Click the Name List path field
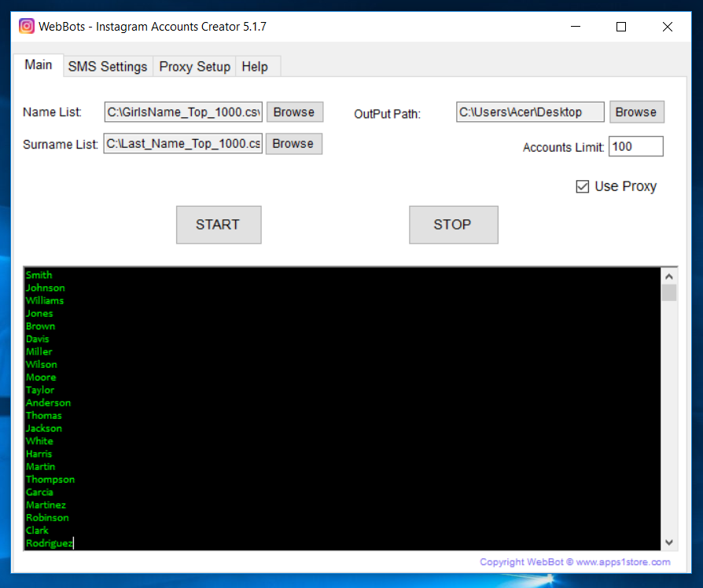 point(183,112)
